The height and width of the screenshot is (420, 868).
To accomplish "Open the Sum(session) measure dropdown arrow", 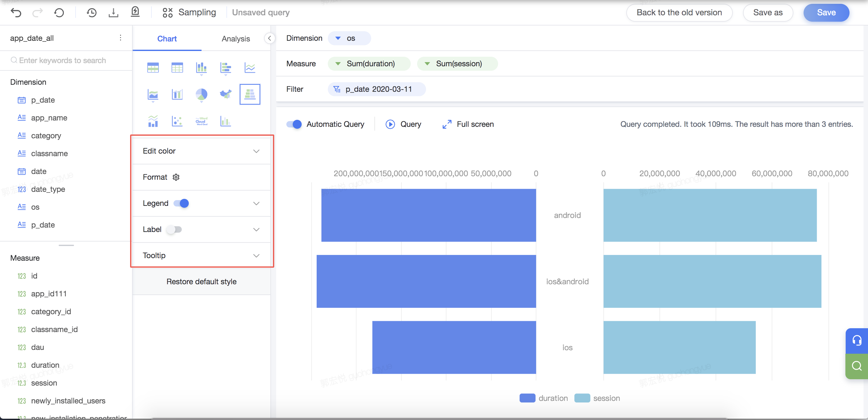I will 427,64.
